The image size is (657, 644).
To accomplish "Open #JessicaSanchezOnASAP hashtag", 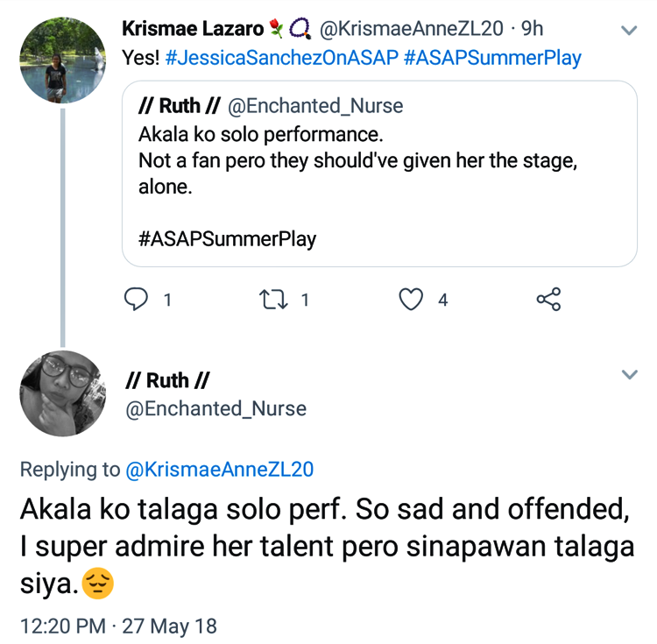I will point(282,58).
